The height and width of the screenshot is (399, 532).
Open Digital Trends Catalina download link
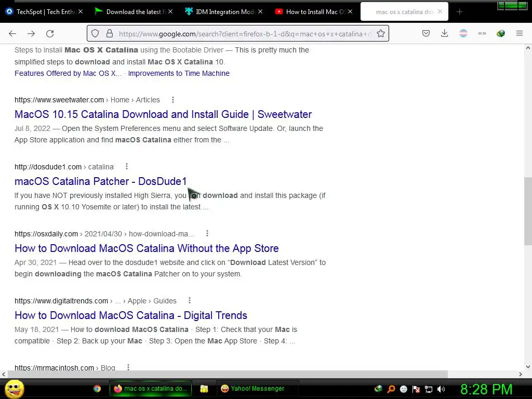(130, 315)
